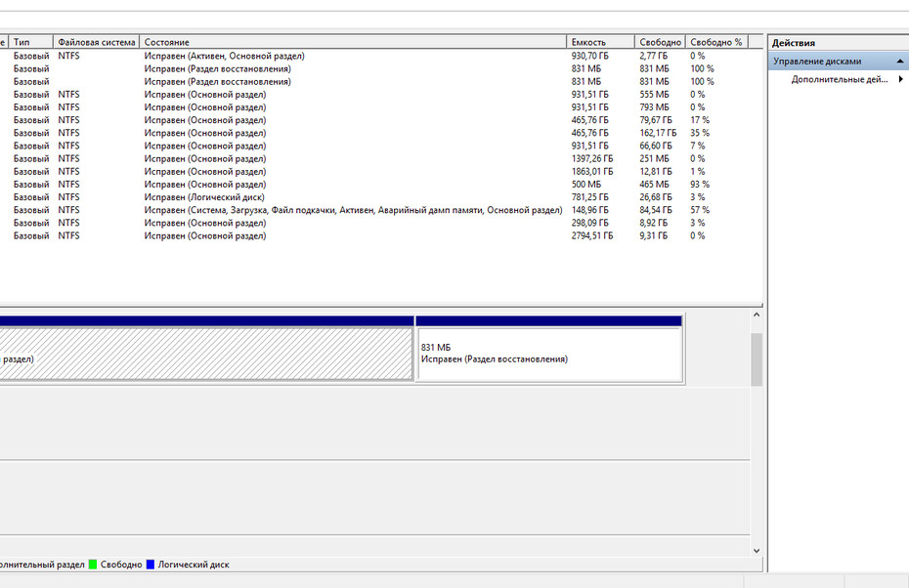Screen dimensions: 909x588
Task: Select the row with 1863,01 ГБ capacity
Action: click(x=379, y=172)
